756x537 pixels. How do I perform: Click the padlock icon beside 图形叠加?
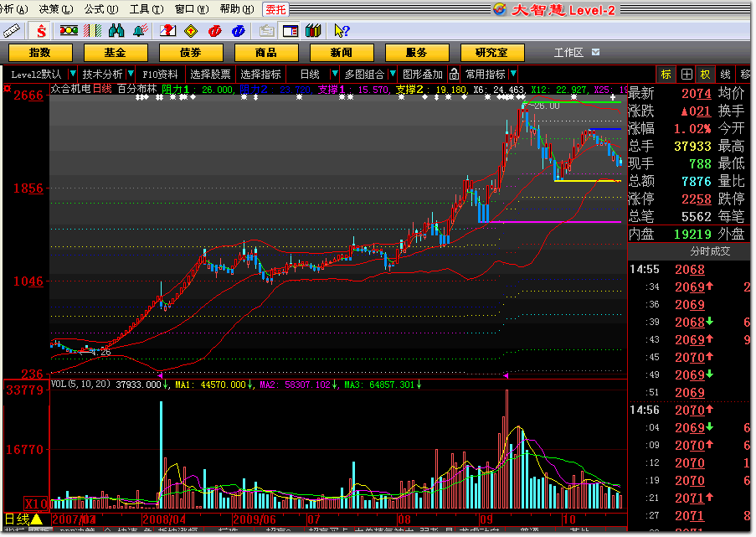[454, 74]
